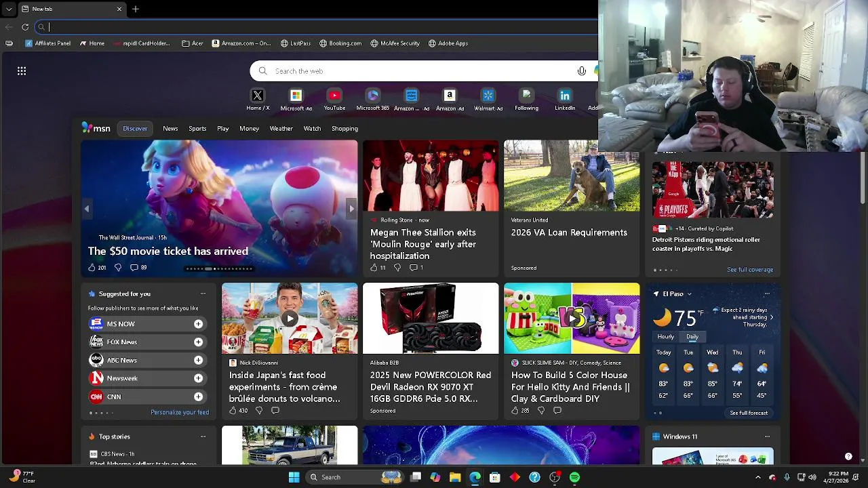Open Windows 11 card more options

[x=767, y=436]
